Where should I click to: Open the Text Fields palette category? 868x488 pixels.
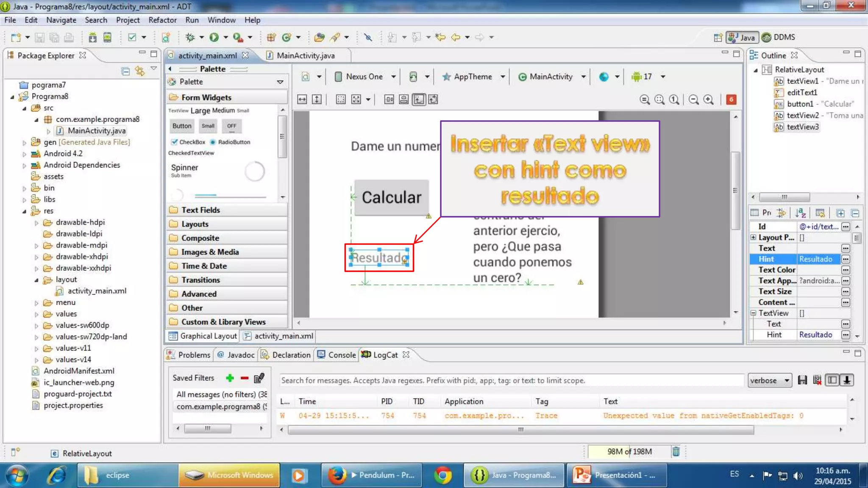pyautogui.click(x=200, y=210)
